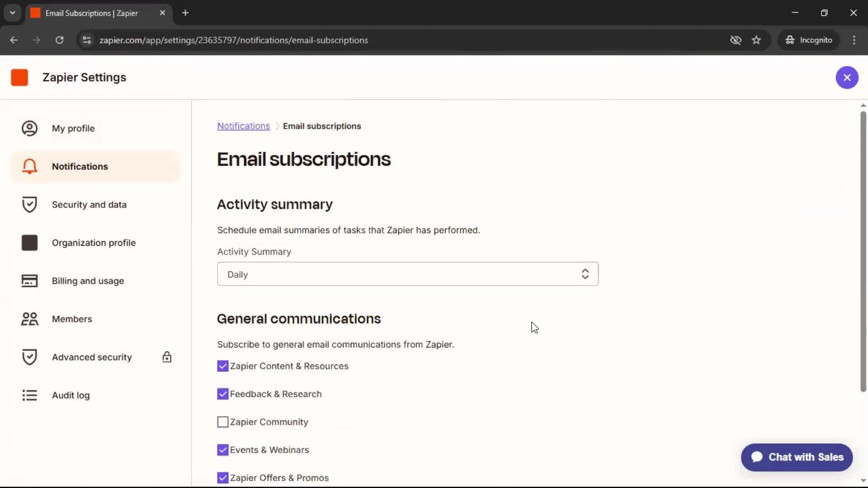Image resolution: width=868 pixels, height=488 pixels.
Task: Click the Activity Summary dropdown arrows
Action: 585,274
